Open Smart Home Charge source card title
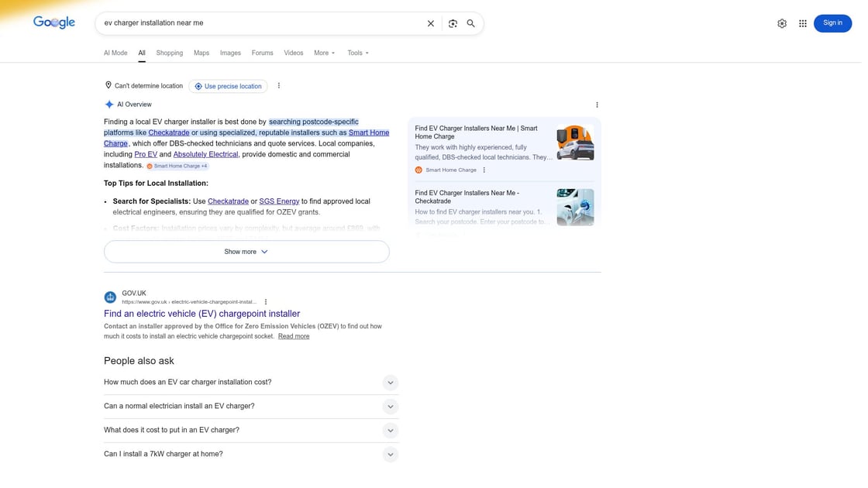 tap(476, 132)
